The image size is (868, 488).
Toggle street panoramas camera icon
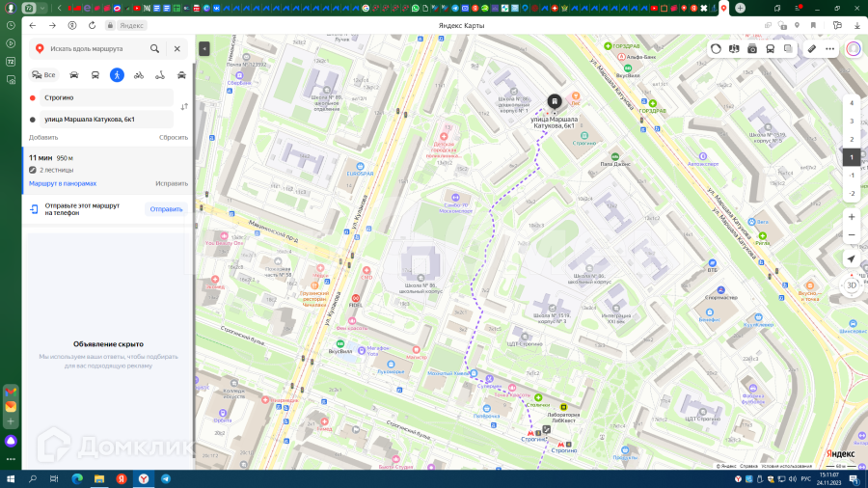(x=751, y=48)
